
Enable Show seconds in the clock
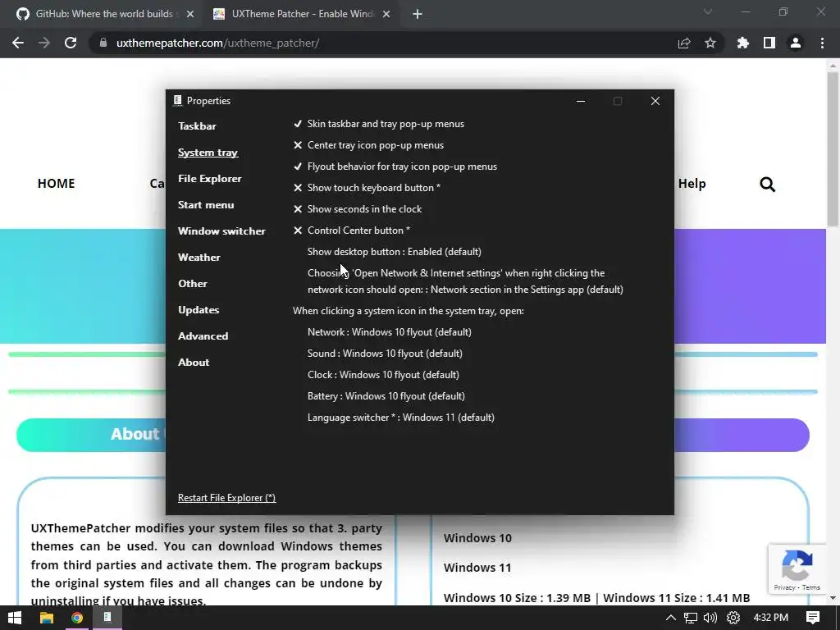point(358,209)
